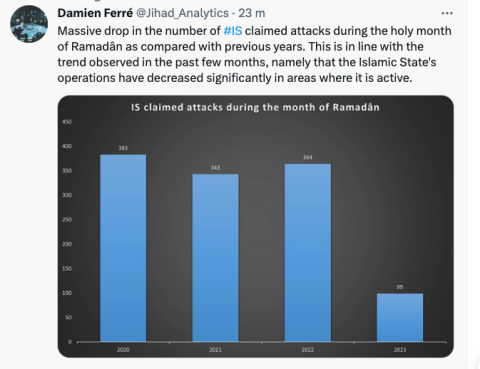
Task: Select the 2022 bar in the chart
Action: pos(308,253)
